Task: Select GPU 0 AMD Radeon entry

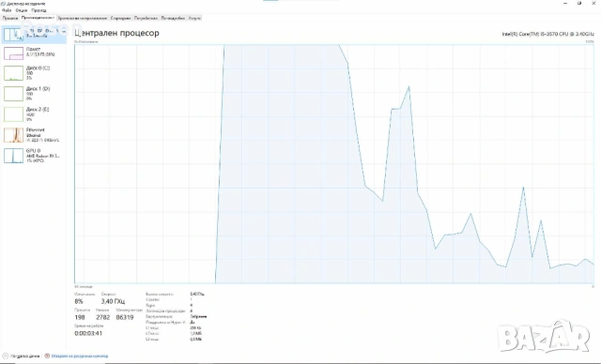Action: point(34,156)
